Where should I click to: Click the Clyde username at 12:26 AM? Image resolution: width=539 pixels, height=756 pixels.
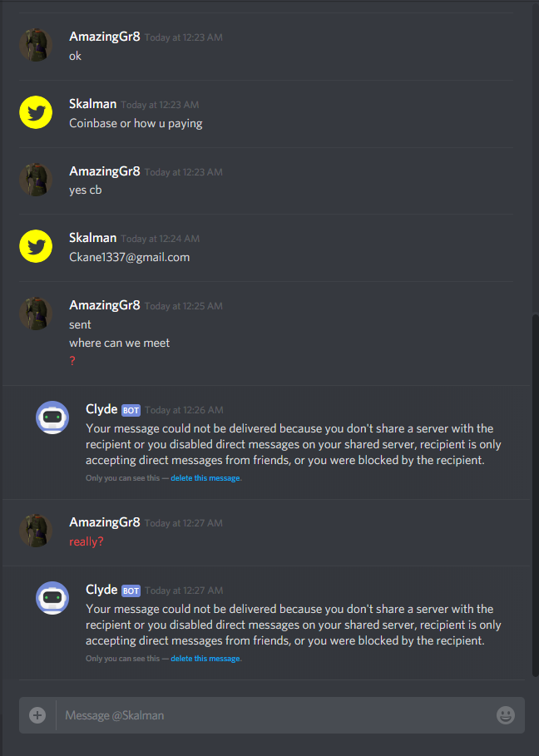[x=101, y=409]
